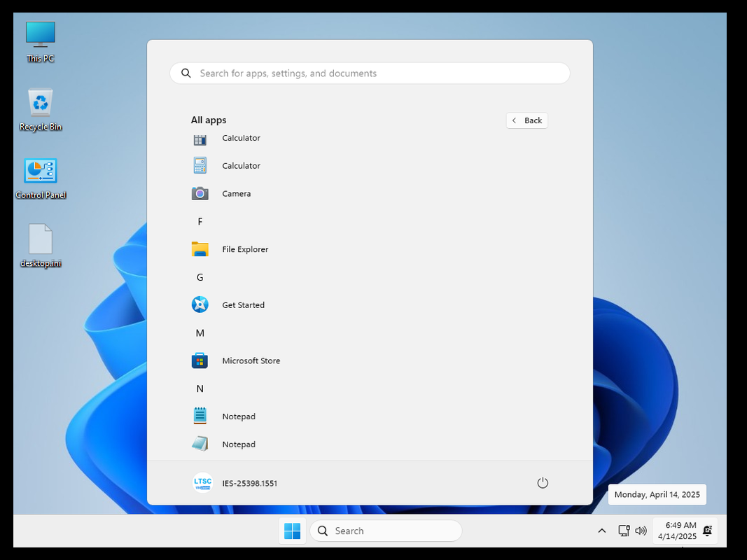The height and width of the screenshot is (560, 747).
Task: Open File Explorer folder icon
Action: pyautogui.click(x=200, y=249)
